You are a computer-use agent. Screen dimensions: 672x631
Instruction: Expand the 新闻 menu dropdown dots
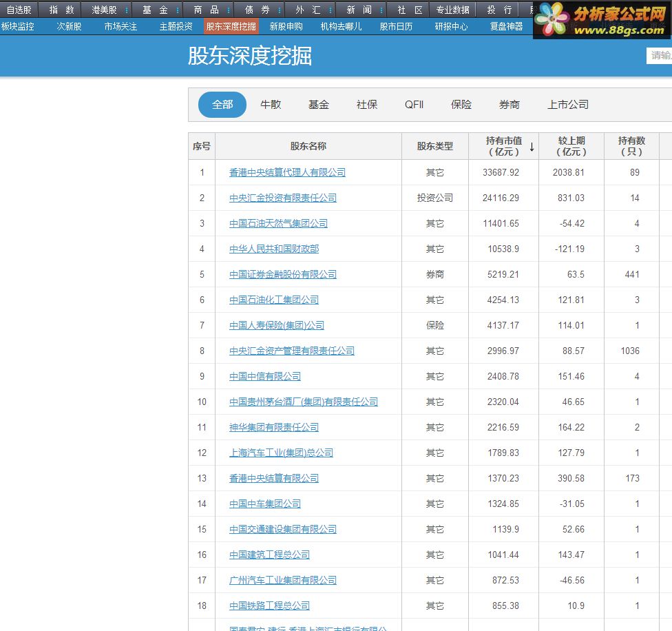click(x=381, y=10)
